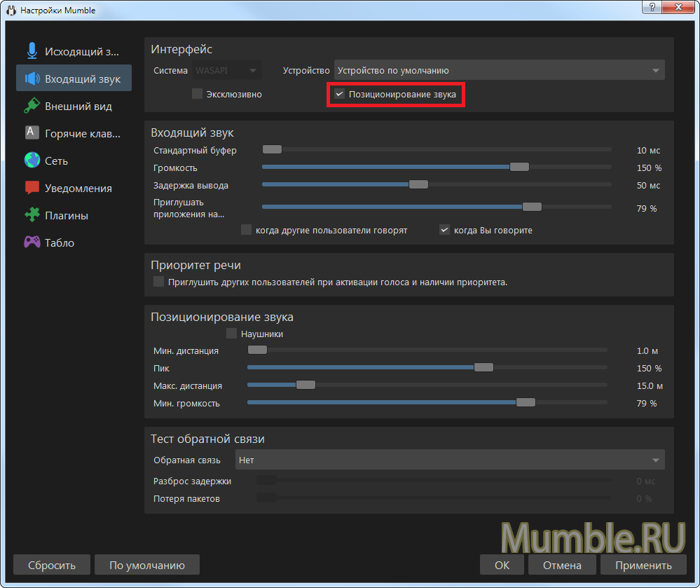Image resolution: width=700 pixels, height=588 pixels.
Task: Open the Устройство device dropdown
Action: [x=499, y=70]
